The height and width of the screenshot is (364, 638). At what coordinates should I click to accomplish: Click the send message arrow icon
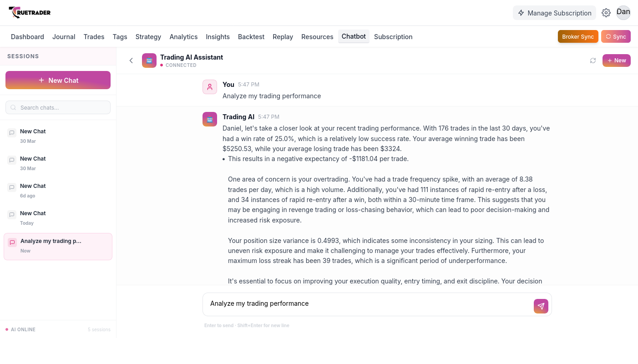[x=541, y=306]
